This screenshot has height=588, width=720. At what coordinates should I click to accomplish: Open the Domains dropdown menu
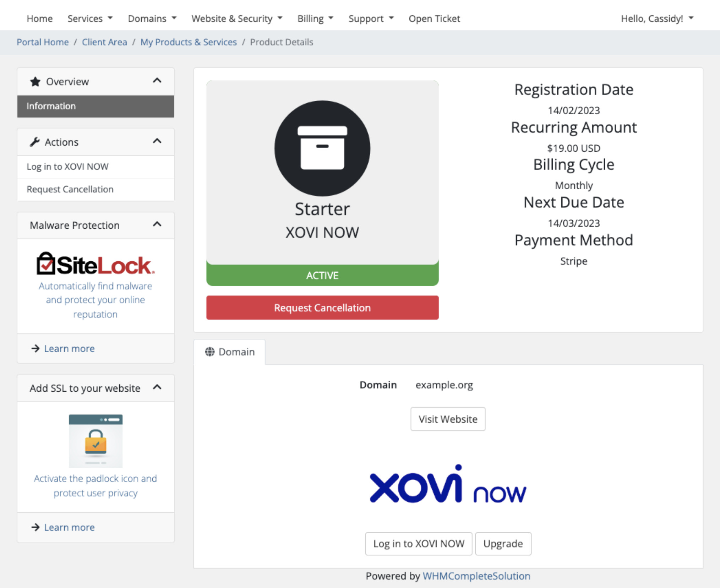(152, 18)
